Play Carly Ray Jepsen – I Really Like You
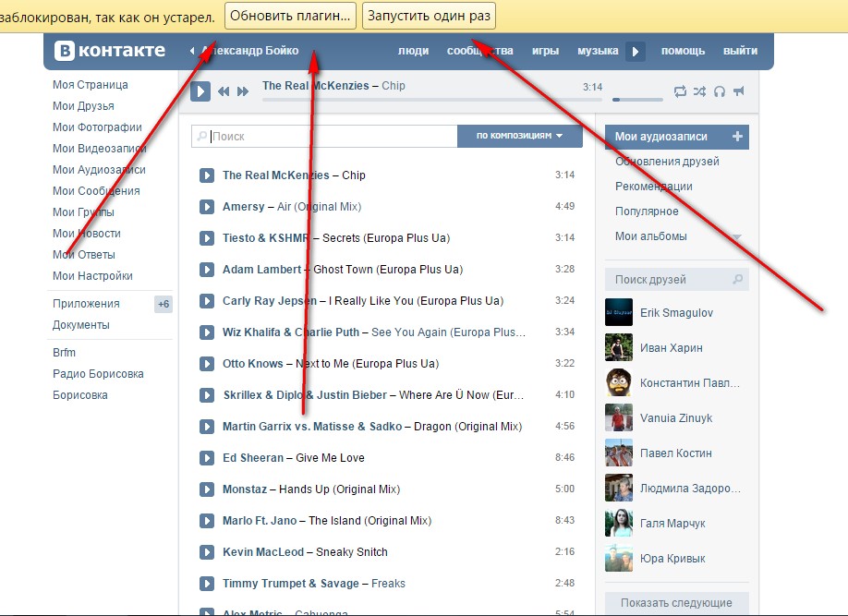 point(207,301)
